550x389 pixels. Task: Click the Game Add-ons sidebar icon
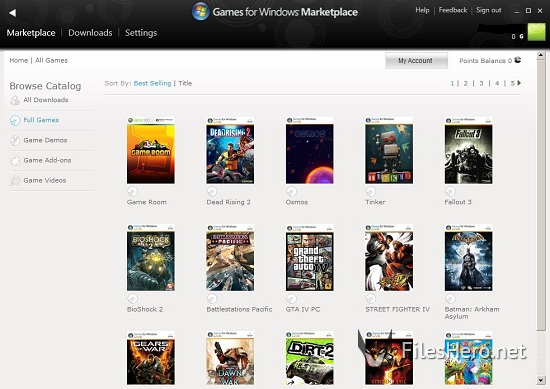[15, 161]
